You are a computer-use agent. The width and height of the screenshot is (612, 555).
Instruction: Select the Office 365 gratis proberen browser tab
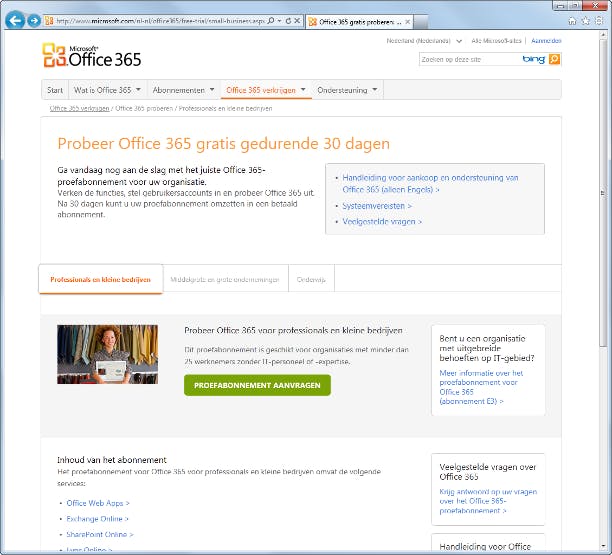[359, 22]
